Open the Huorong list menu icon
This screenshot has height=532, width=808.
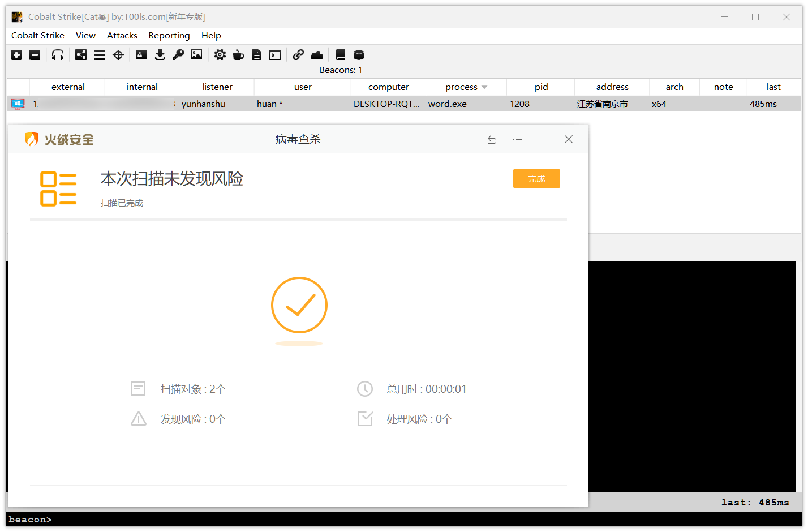pos(517,140)
